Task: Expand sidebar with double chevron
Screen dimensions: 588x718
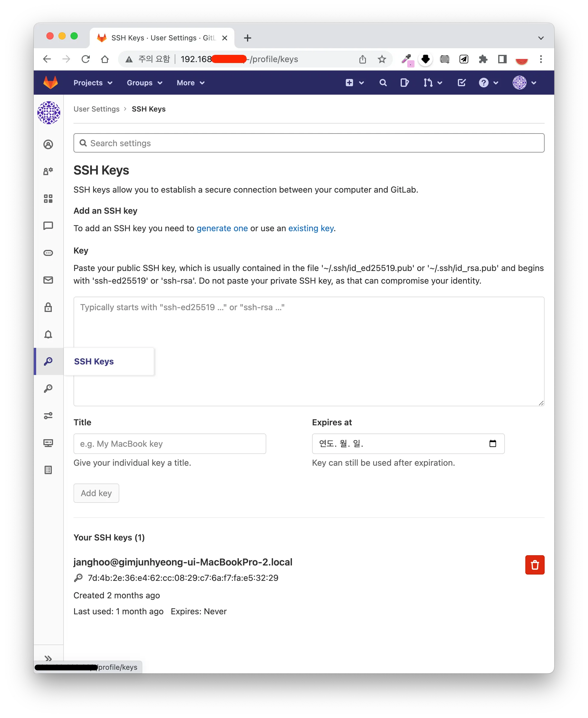Action: point(48,658)
